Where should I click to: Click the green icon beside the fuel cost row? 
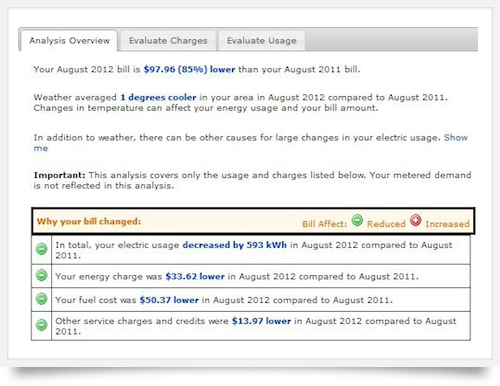42,299
